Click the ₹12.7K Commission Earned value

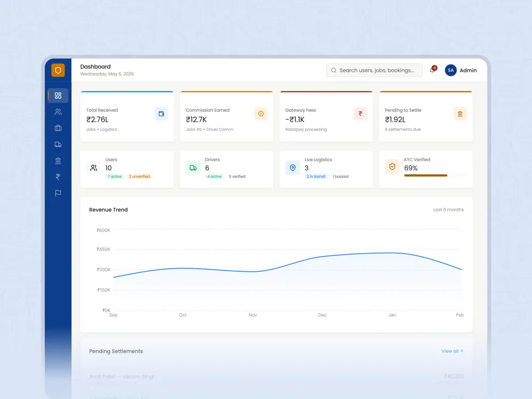pyautogui.click(x=196, y=119)
